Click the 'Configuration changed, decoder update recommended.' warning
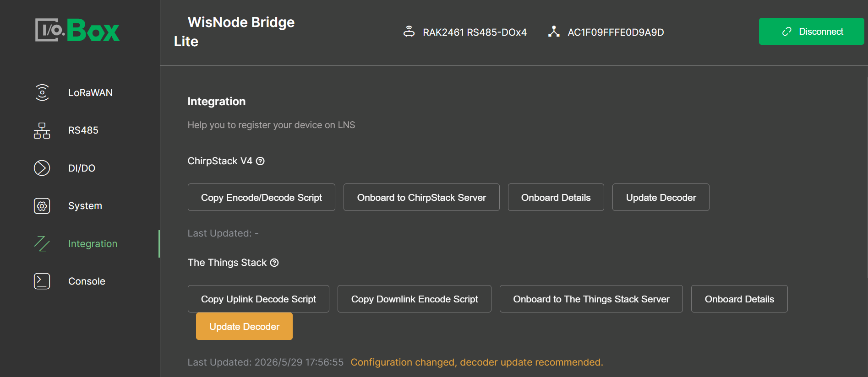Viewport: 868px width, 377px height. 477,362
